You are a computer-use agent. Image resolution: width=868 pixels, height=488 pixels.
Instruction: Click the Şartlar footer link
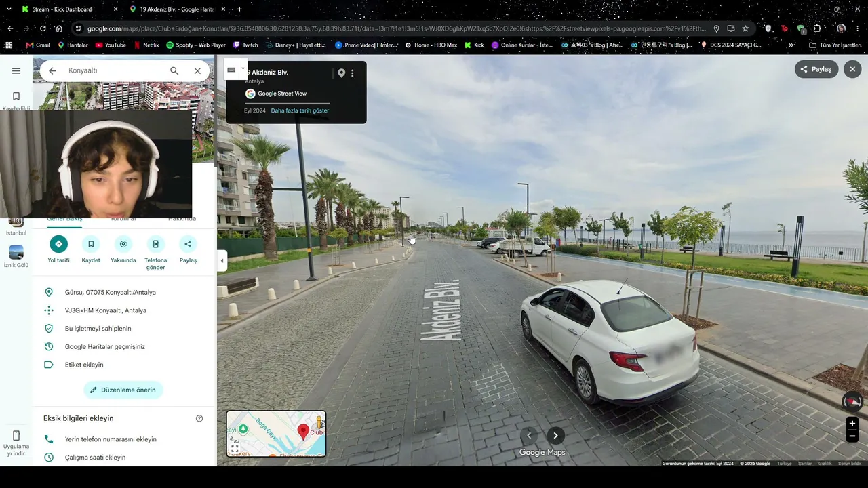tap(805, 464)
